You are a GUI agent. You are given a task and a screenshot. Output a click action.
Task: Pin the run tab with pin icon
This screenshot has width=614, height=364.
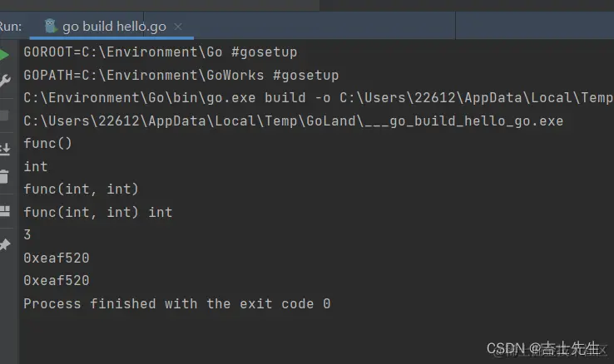[4, 243]
